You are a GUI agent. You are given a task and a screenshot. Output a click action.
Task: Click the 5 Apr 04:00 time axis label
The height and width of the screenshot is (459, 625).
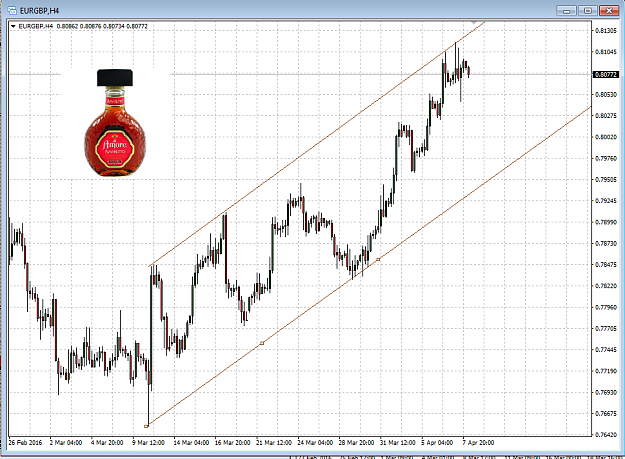(x=437, y=443)
